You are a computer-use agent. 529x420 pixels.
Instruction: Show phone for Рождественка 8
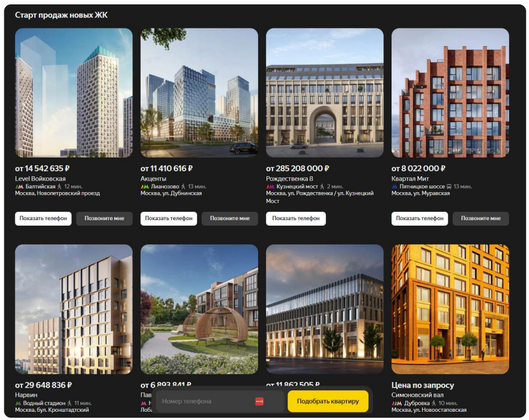(x=296, y=219)
